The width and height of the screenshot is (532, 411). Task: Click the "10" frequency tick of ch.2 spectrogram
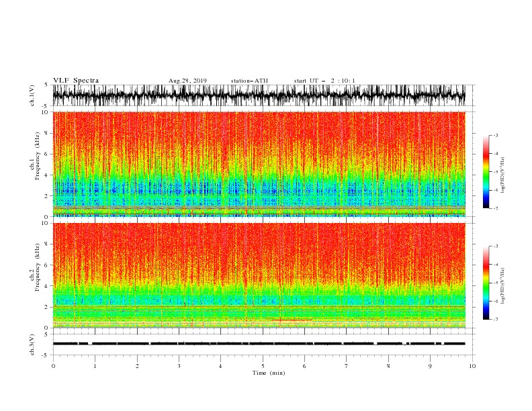(45, 223)
